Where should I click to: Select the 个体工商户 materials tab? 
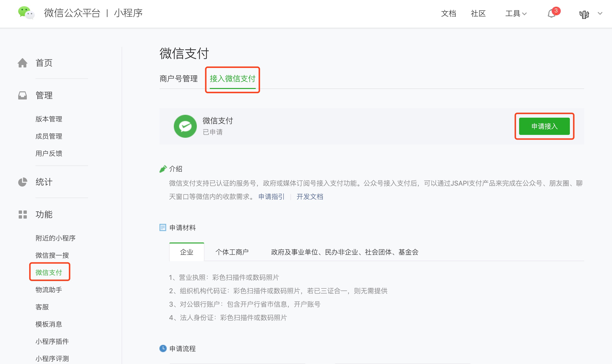click(x=232, y=252)
